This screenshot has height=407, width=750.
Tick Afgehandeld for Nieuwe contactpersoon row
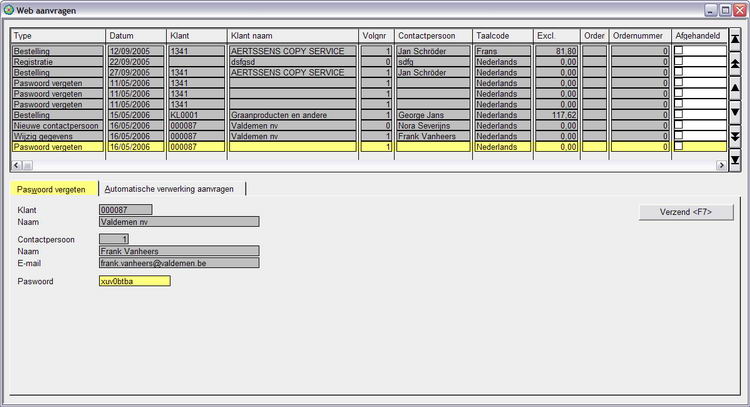[x=678, y=125]
